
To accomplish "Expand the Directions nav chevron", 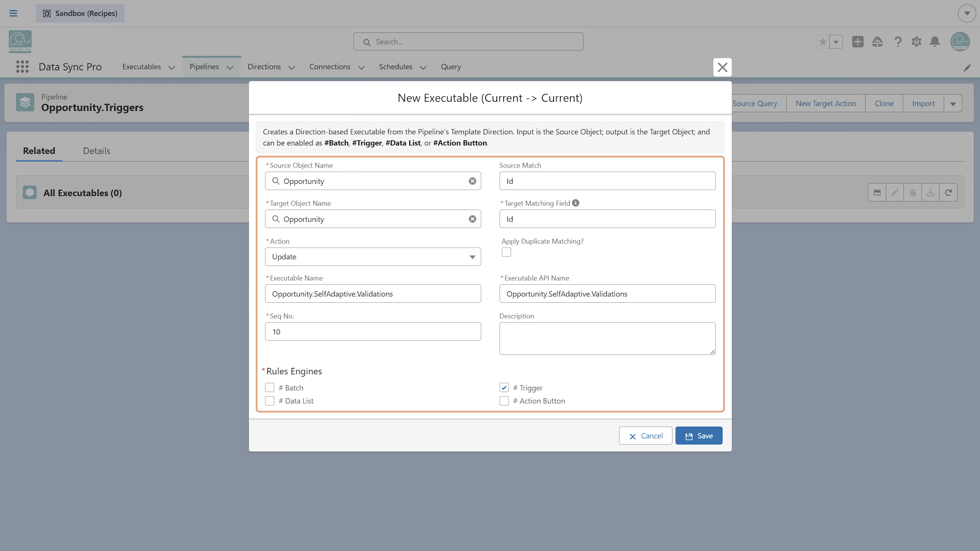I will 291,68.
